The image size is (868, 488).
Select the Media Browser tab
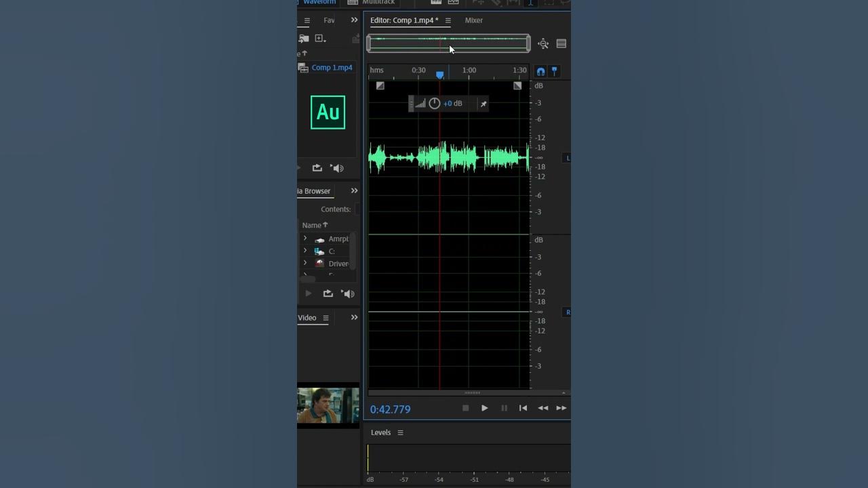[x=315, y=191]
